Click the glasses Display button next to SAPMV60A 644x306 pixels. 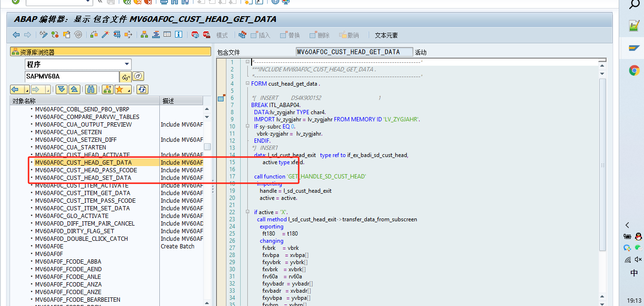tap(126, 77)
